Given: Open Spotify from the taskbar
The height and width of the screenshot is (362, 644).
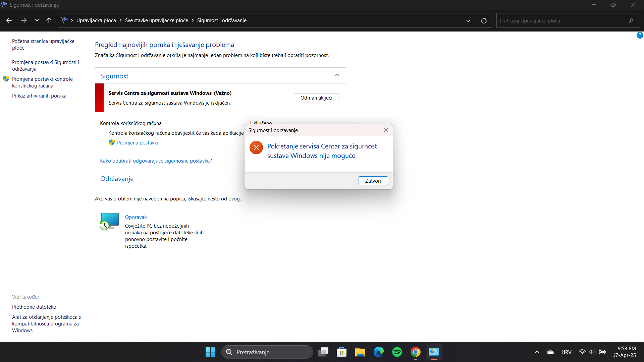Looking at the screenshot, I should [x=397, y=352].
